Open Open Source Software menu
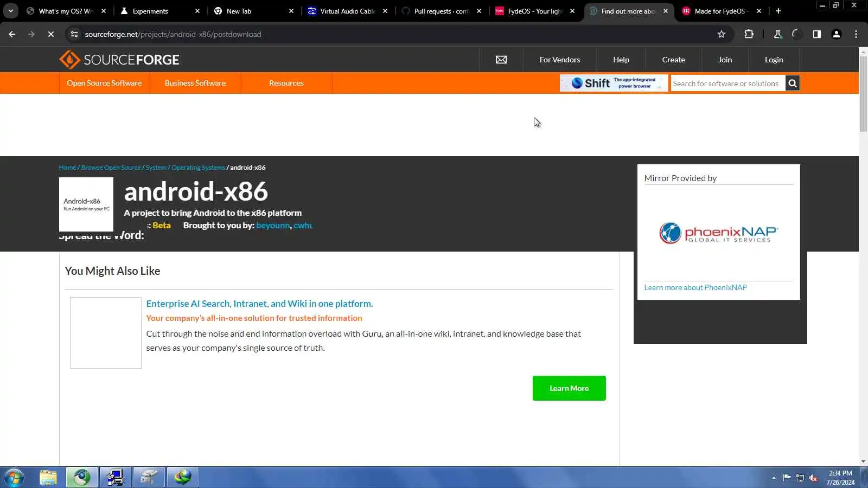Screen dimensions: 868x488 pyautogui.click(x=104, y=83)
